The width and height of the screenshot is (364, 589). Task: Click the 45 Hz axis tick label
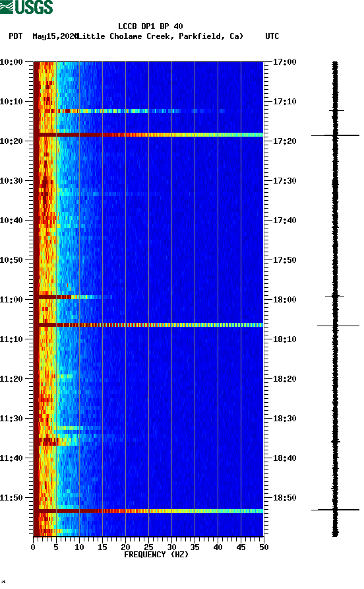[x=241, y=547]
